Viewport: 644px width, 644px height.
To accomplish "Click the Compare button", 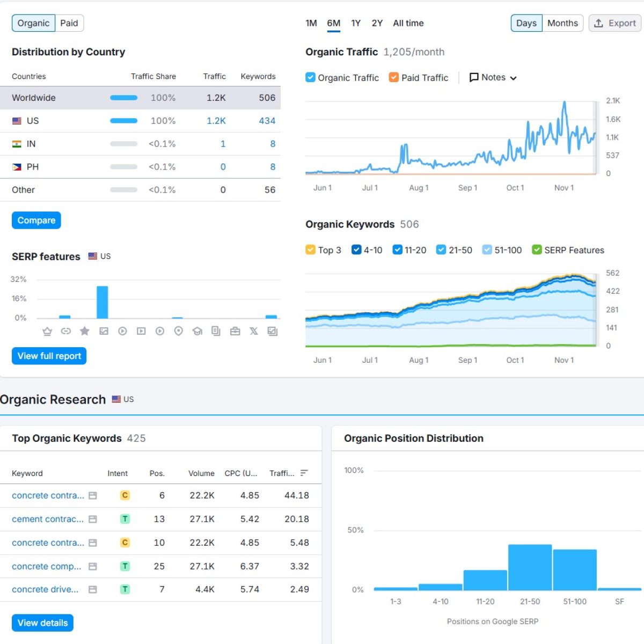I will click(x=36, y=220).
